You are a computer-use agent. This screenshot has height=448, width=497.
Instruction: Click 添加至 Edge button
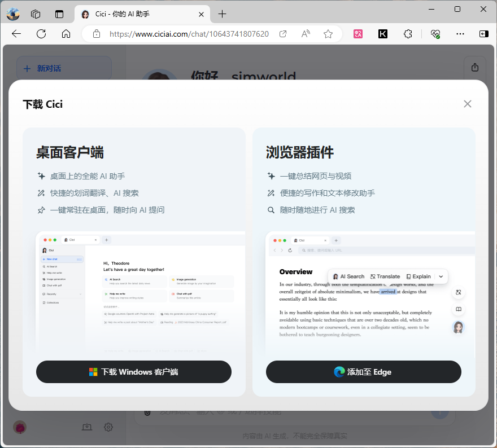click(x=364, y=372)
